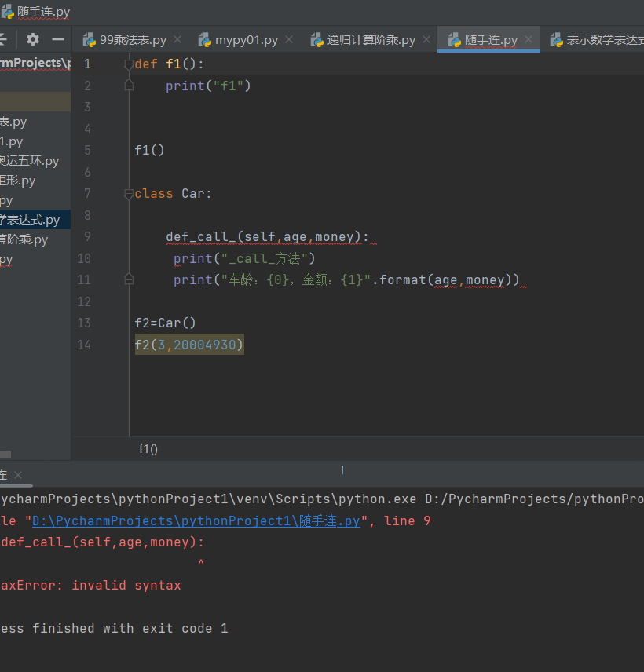Switch to the 99乘法表.py tab
644x672 pixels.
(133, 40)
